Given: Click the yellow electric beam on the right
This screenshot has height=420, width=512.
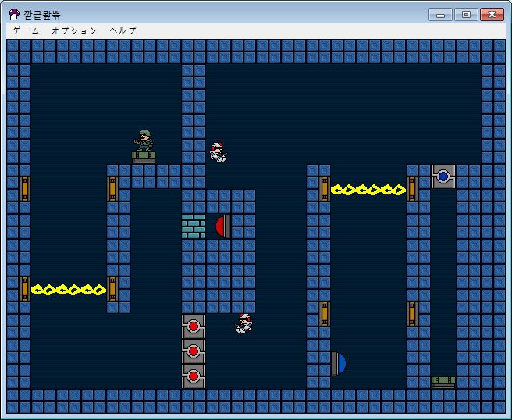Looking at the screenshot, I should click(368, 190).
